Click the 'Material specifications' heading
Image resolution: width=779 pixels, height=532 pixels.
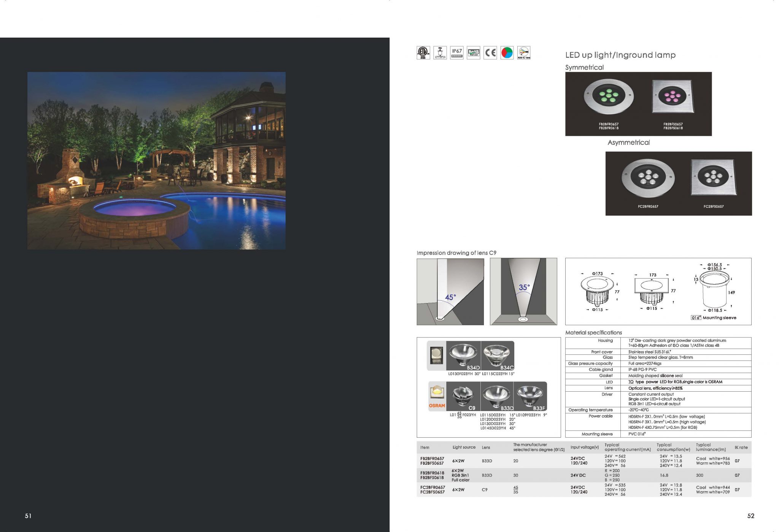593,333
